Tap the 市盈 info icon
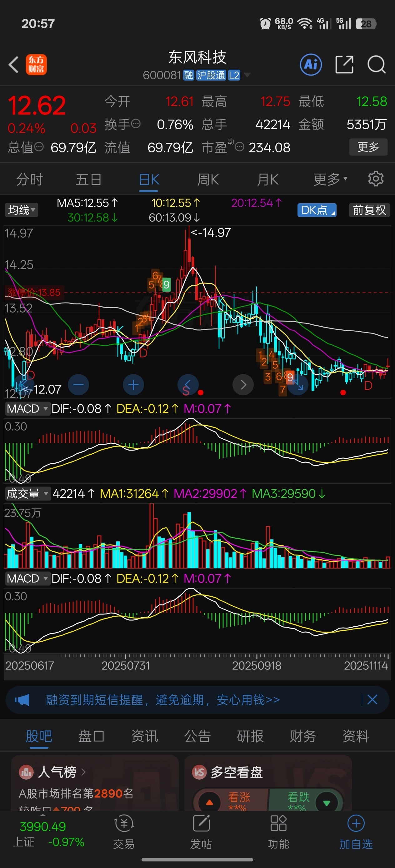 tap(239, 147)
